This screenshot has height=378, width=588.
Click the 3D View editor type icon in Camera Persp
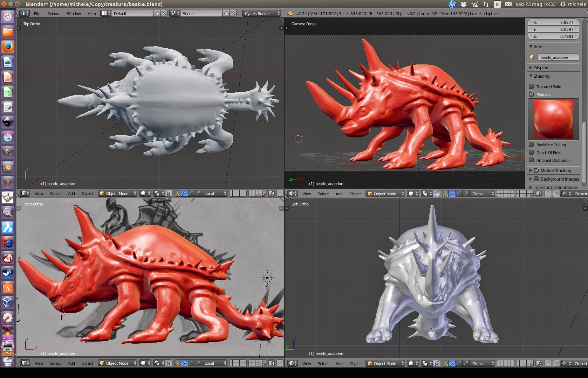click(x=293, y=194)
